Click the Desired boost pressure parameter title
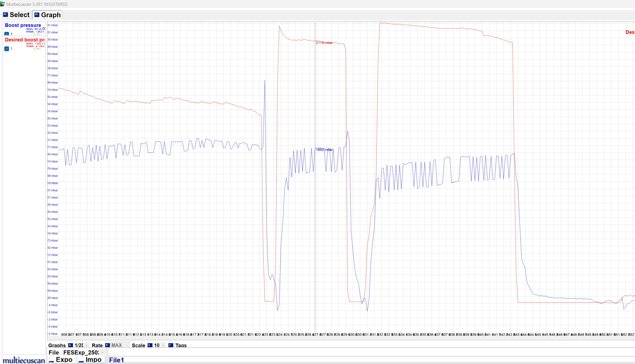The width and height of the screenshot is (635, 364). coord(25,40)
